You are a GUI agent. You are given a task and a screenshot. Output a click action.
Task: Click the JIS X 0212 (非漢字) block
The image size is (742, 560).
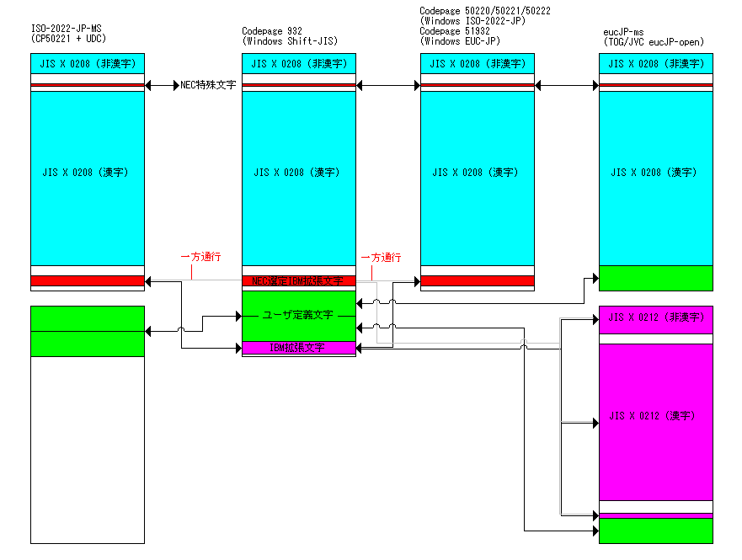(655, 318)
